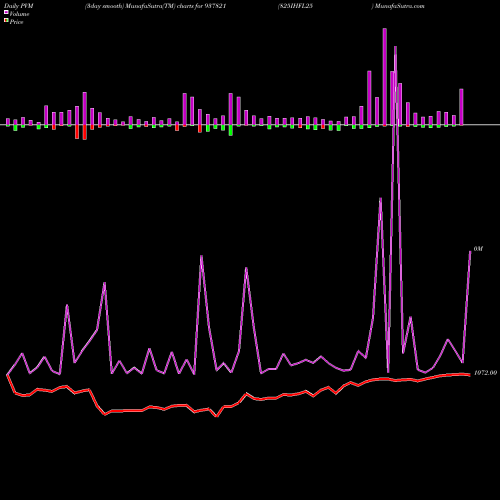Image resolution: width=500 pixels, height=500 pixels.
Task: Select the 'Price' legend label
Action: coord(16,22)
